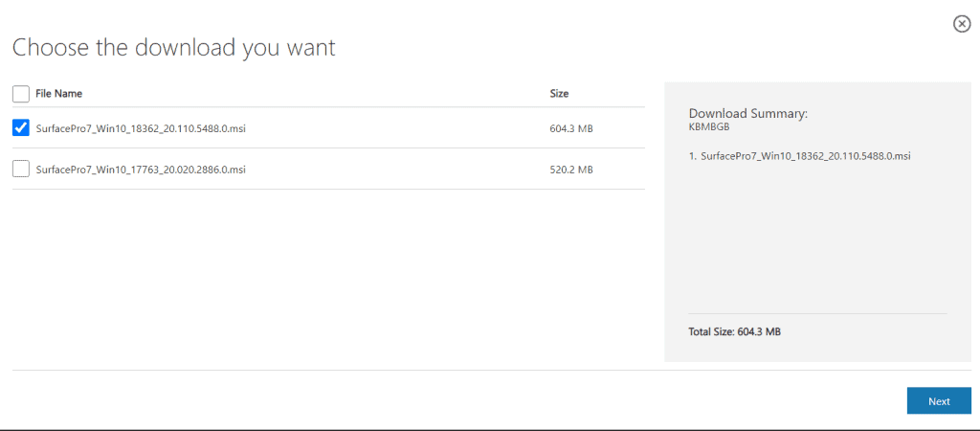Click the 604.3 MB size in file row
Viewport: 980px width, 431px height.
[571, 128]
